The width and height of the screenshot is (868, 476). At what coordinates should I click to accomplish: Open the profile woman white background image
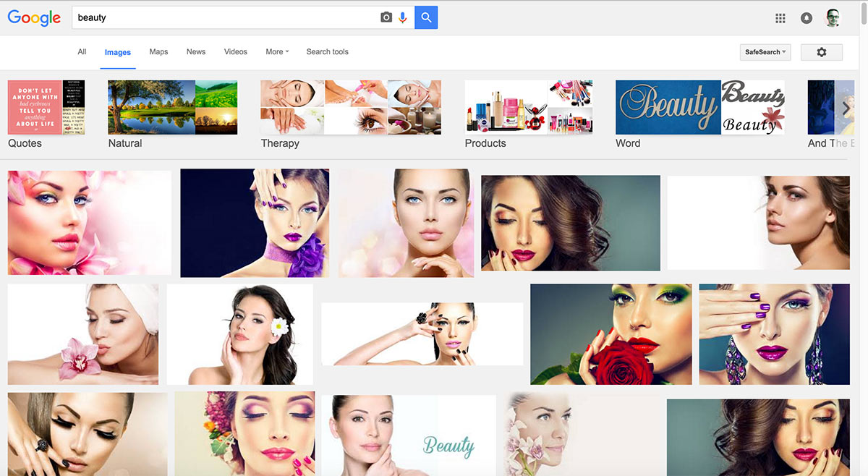(x=758, y=223)
